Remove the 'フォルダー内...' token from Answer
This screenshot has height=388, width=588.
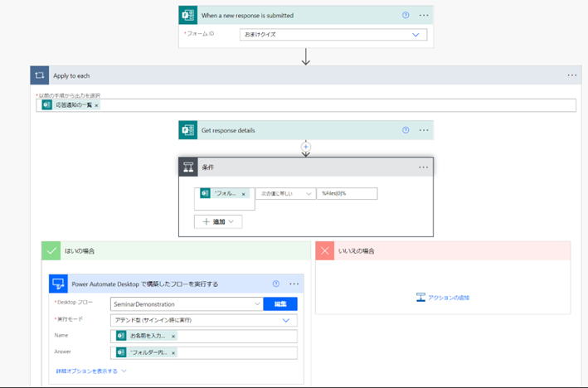[x=173, y=353]
